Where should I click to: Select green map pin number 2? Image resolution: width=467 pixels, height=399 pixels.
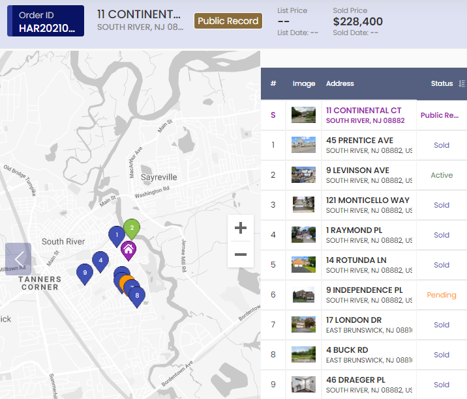tap(132, 229)
